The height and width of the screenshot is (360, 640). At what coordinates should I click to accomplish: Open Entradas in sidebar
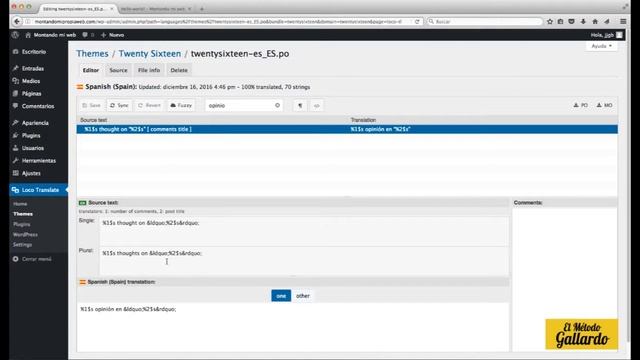click(x=33, y=69)
